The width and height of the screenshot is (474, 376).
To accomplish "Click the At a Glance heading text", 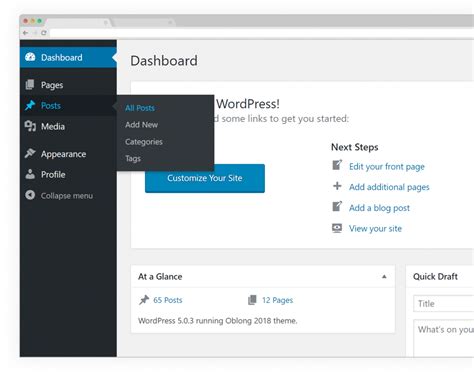I will pos(160,276).
